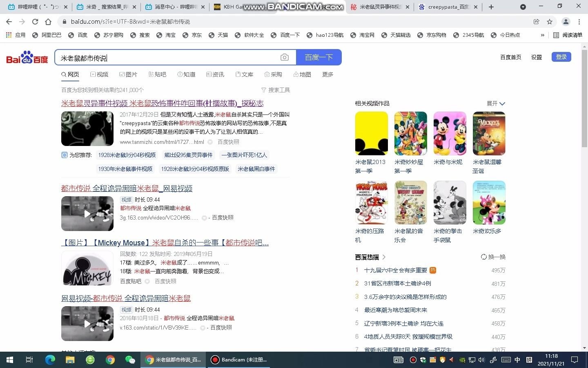Open the share page icon in address bar
The width and height of the screenshot is (588, 368).
537,22
